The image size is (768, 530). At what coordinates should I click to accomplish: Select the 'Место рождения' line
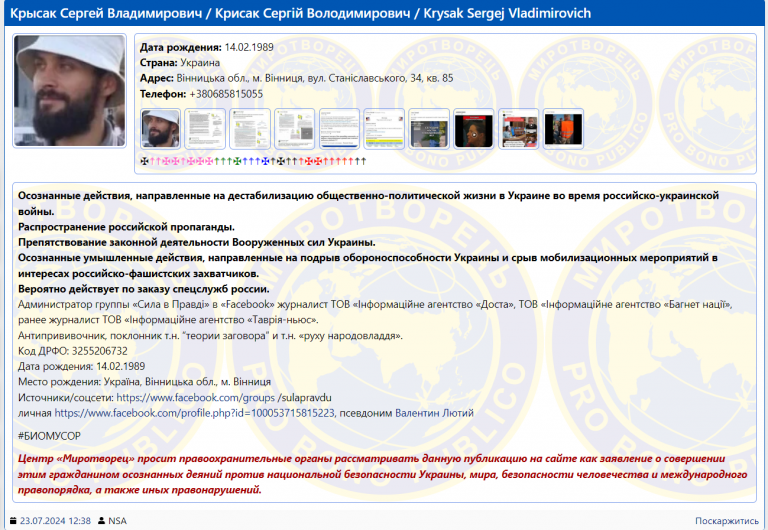(x=144, y=382)
